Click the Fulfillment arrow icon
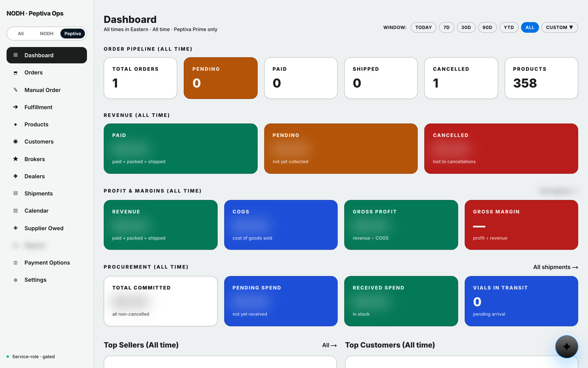Screen dimensions: 588x368 (x=15, y=107)
